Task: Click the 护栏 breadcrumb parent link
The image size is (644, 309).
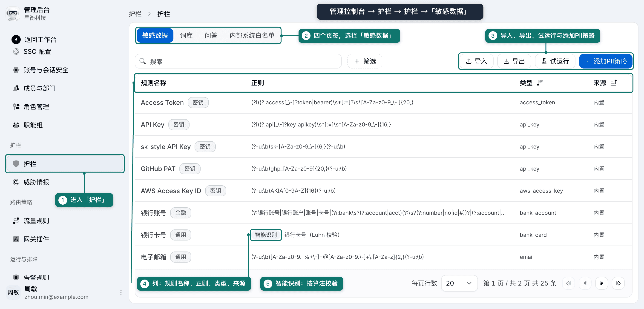Action: (x=135, y=14)
